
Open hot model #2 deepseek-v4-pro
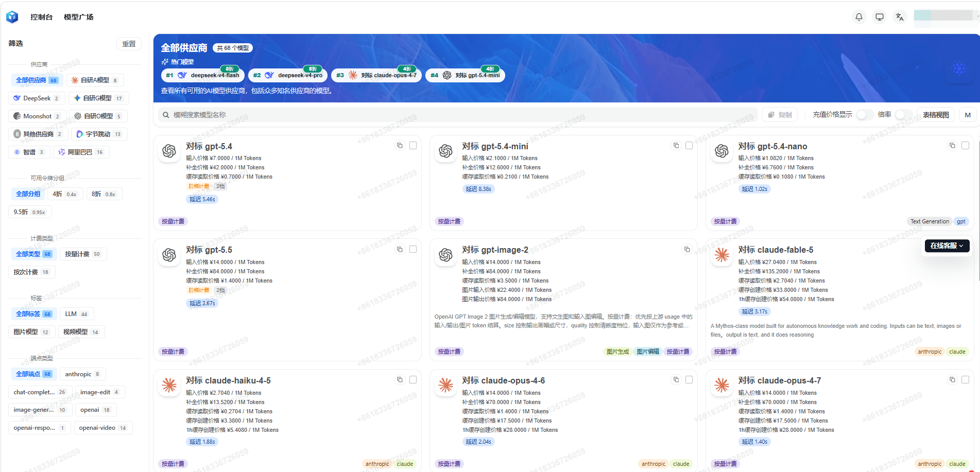(288, 75)
